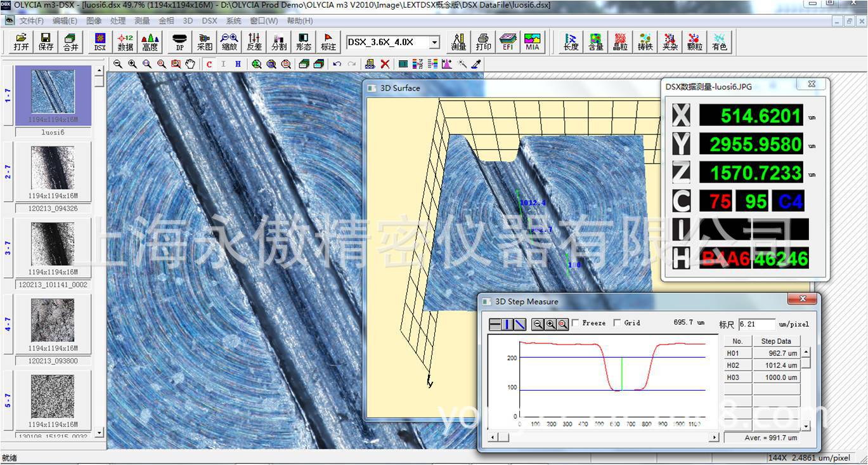The height and width of the screenshot is (465, 868).
Task: Click the 合并 (Merge) toolbar button
Action: click(x=70, y=42)
